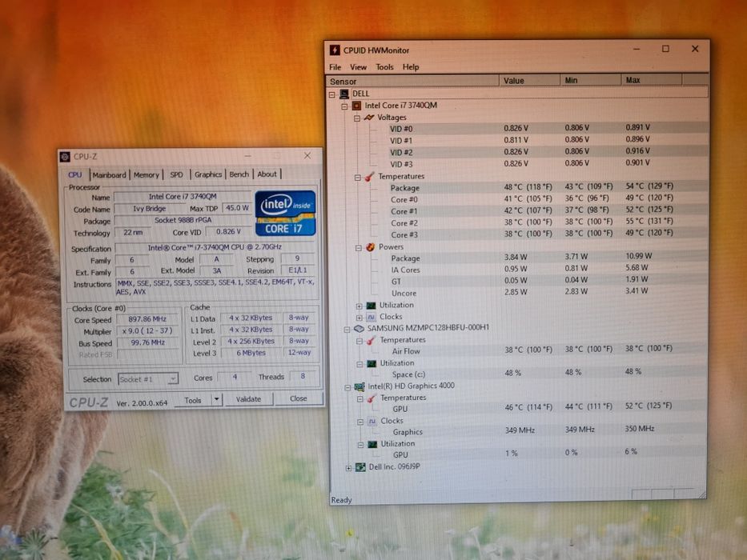The width and height of the screenshot is (747, 560).
Task: Switch to the Memory tab in CPU-Z
Action: 147,174
